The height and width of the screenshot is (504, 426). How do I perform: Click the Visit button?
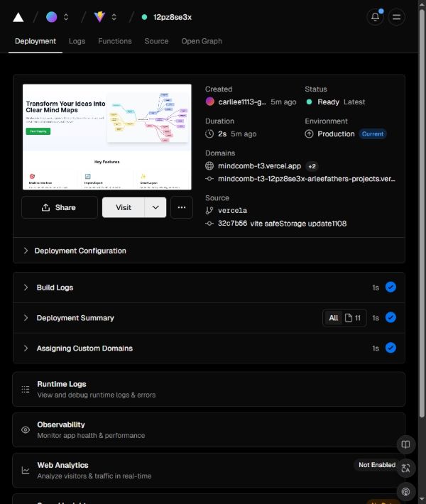[x=124, y=207]
